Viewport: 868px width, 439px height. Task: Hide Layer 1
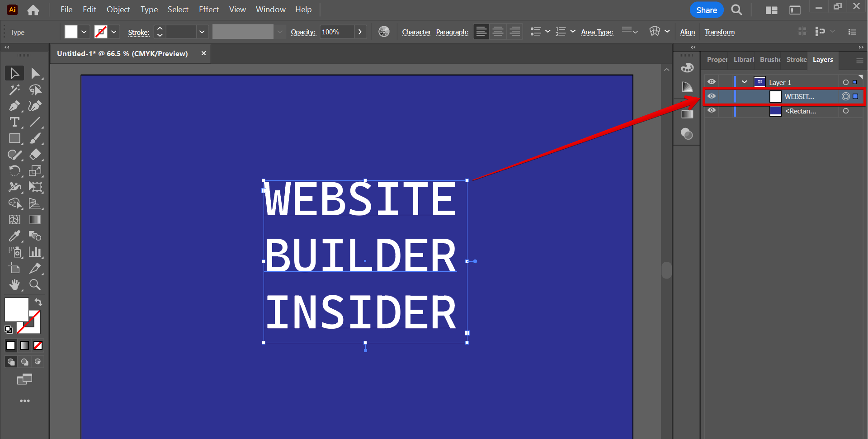click(x=712, y=81)
